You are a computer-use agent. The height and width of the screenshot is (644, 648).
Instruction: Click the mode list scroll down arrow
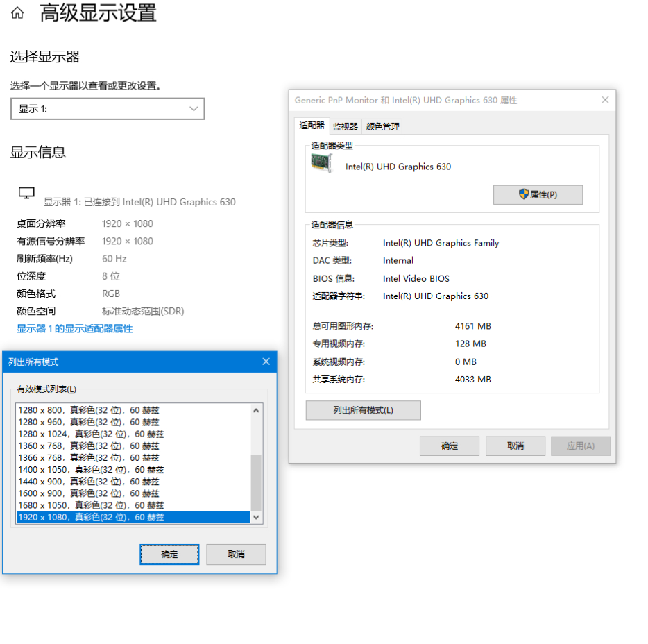[256, 518]
